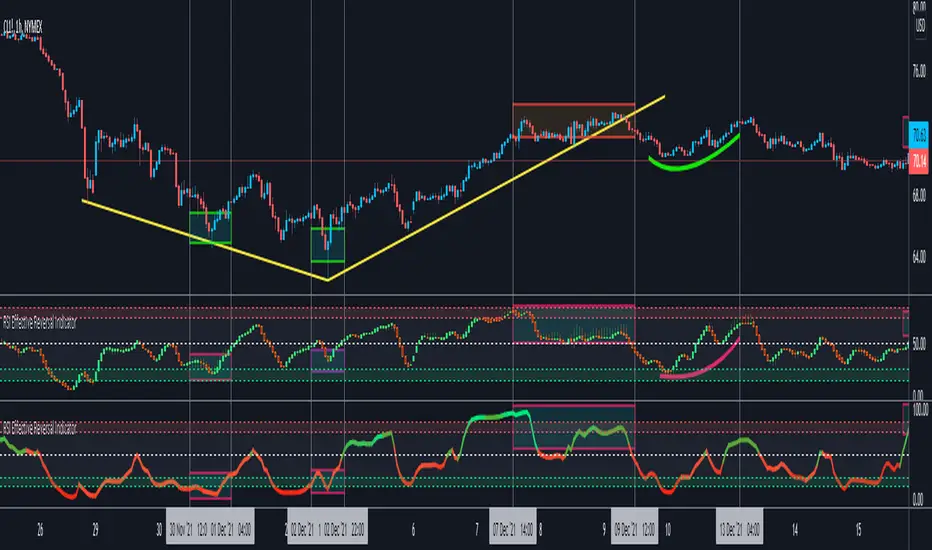Select the red horizontal price line
The image size is (932, 550).
(454, 161)
